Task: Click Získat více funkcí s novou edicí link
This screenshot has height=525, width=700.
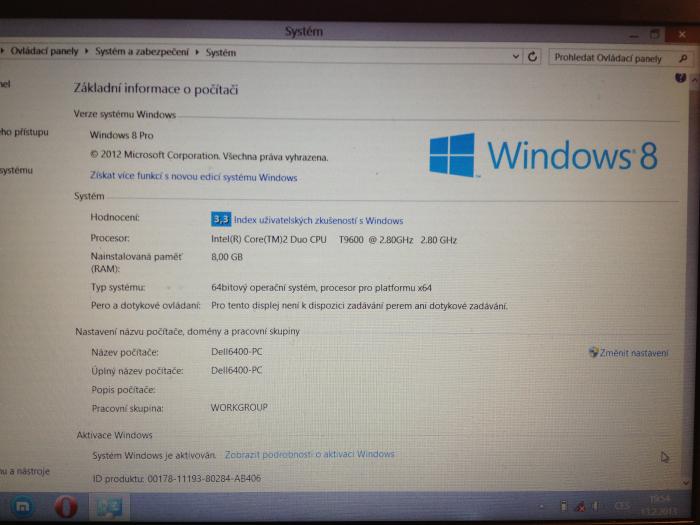Action: coord(193,177)
